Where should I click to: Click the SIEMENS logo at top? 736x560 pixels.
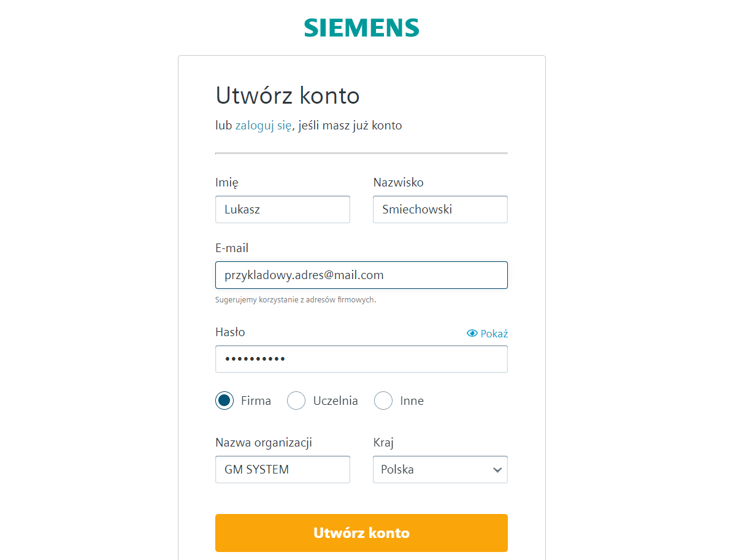[x=362, y=28]
